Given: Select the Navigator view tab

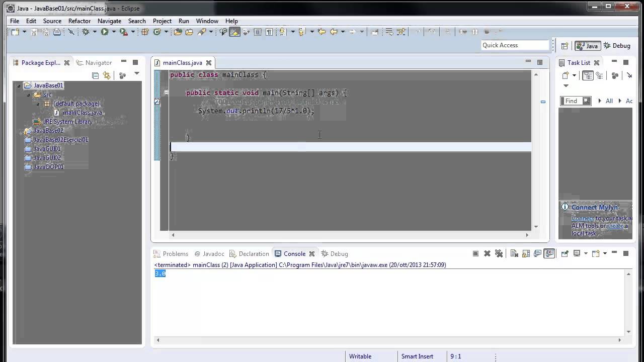Looking at the screenshot, I should (94, 63).
